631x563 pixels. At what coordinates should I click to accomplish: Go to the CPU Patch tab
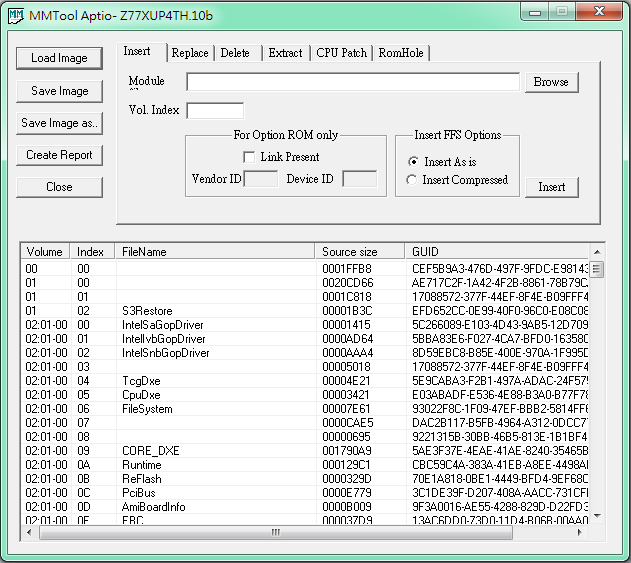click(341, 53)
